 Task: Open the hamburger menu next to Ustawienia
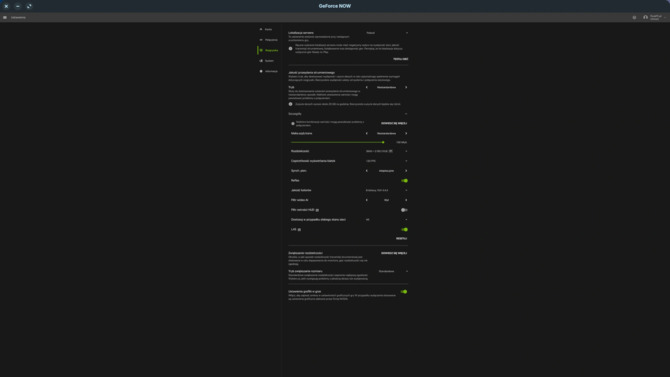[x=5, y=18]
